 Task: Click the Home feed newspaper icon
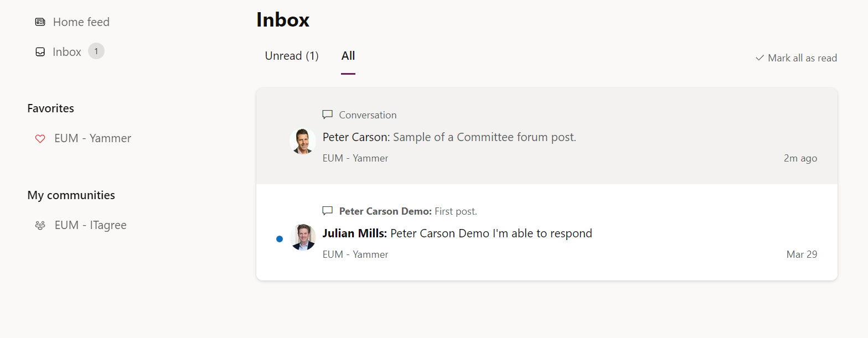pyautogui.click(x=40, y=22)
